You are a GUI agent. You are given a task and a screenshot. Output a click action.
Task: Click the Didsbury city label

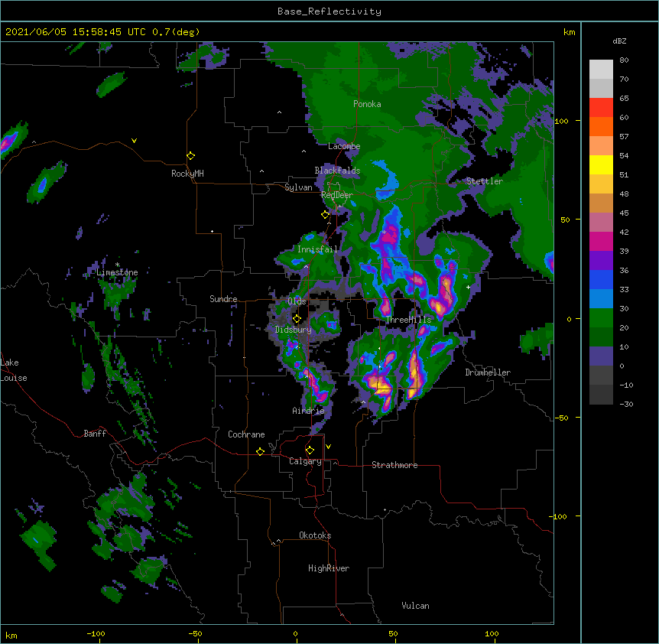click(294, 330)
